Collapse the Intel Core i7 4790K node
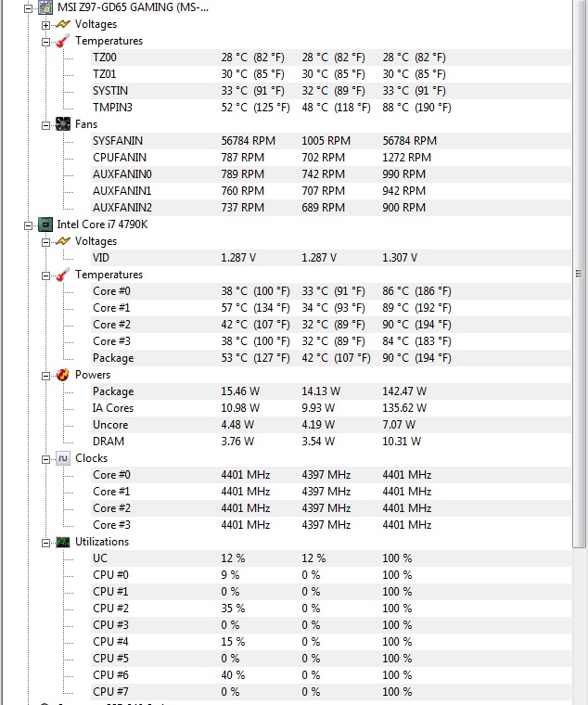This screenshot has width=588, height=705. coord(28,225)
